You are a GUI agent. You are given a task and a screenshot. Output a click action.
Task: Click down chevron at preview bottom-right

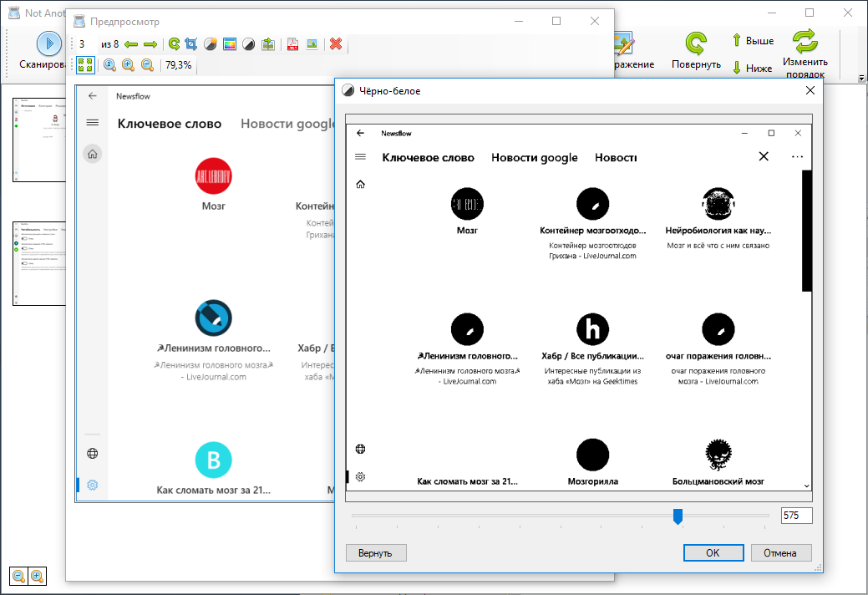806,486
